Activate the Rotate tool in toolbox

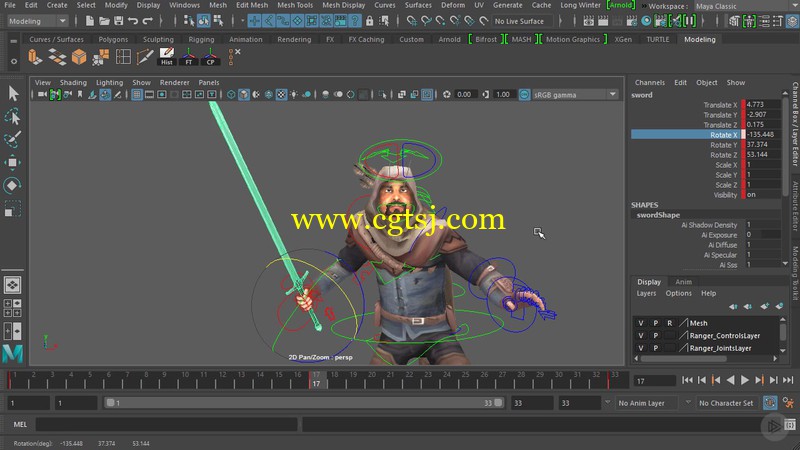12,185
